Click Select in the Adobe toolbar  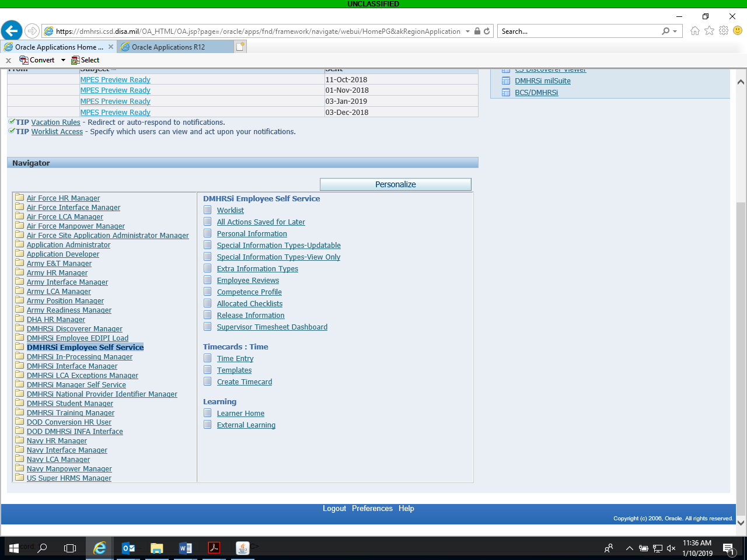pos(85,60)
